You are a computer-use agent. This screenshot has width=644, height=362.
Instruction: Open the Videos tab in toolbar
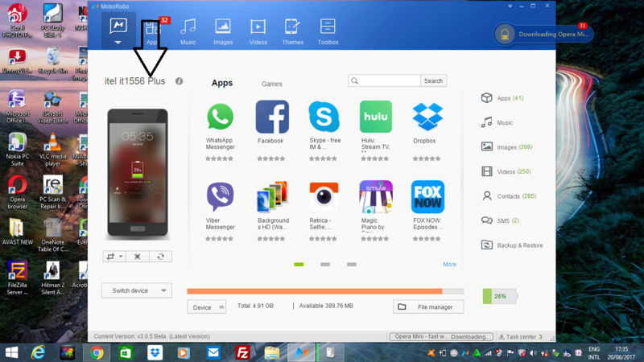(x=258, y=31)
